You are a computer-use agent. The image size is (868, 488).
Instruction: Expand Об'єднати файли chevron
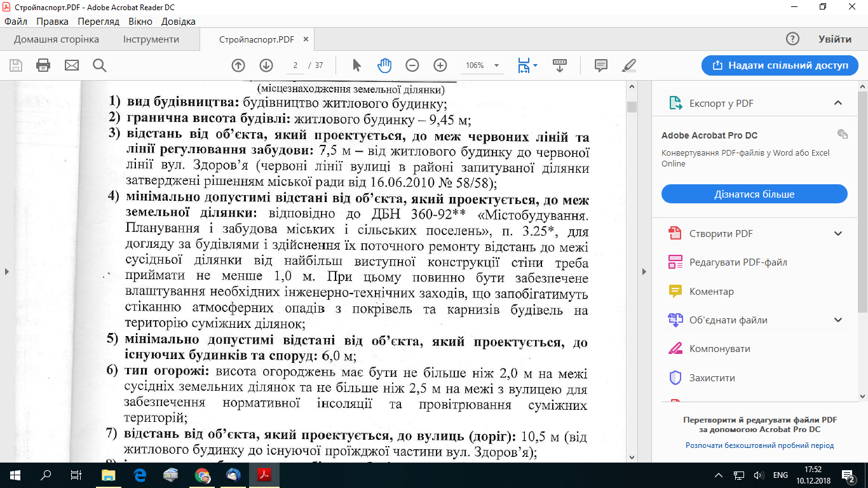(x=838, y=320)
